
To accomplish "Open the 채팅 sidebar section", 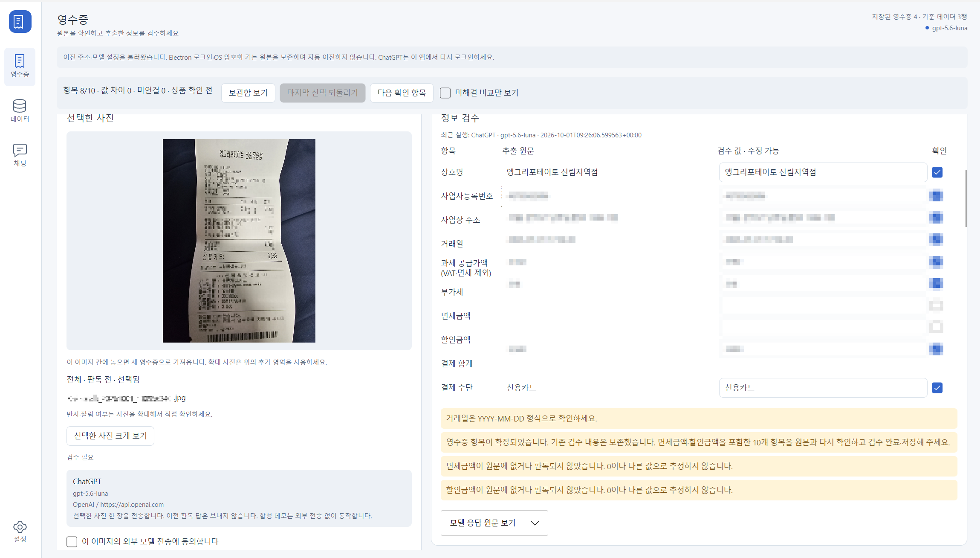I will [20, 155].
